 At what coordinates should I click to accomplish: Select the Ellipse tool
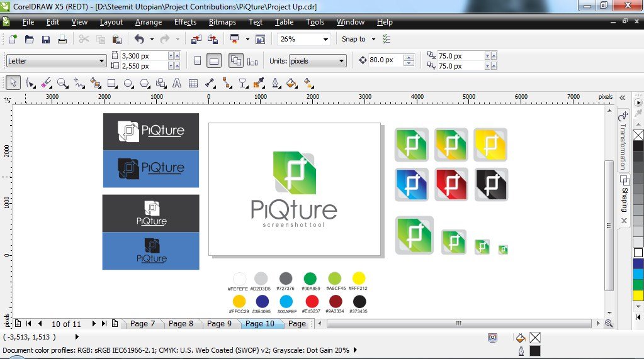[x=128, y=83]
